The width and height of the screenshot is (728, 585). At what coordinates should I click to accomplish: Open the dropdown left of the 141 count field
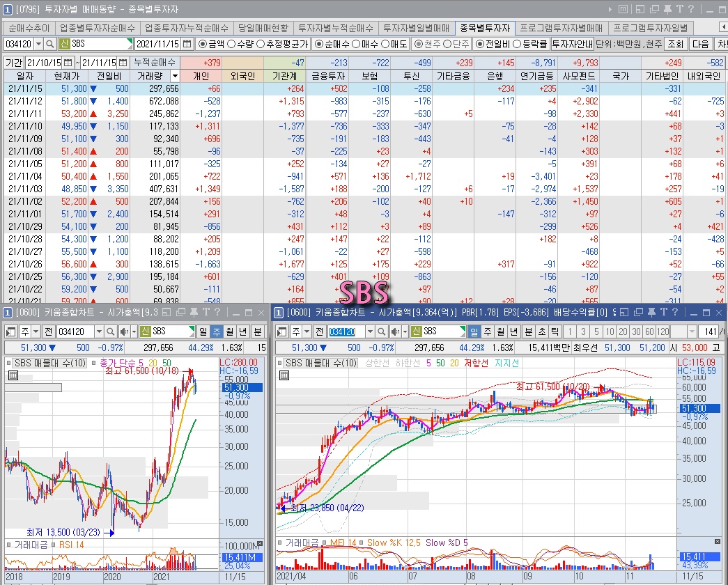click(x=692, y=331)
